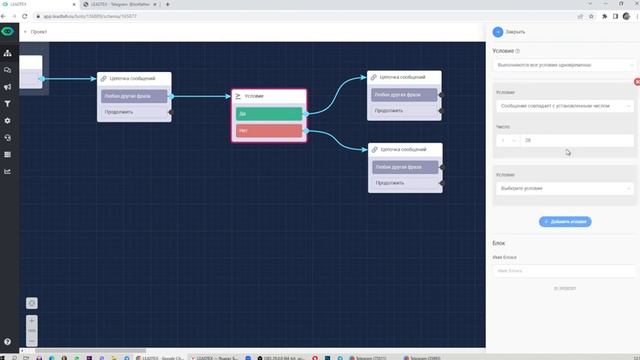Select 'Любая другая фраза' in upper right block
The image size is (640, 360).
404,95
